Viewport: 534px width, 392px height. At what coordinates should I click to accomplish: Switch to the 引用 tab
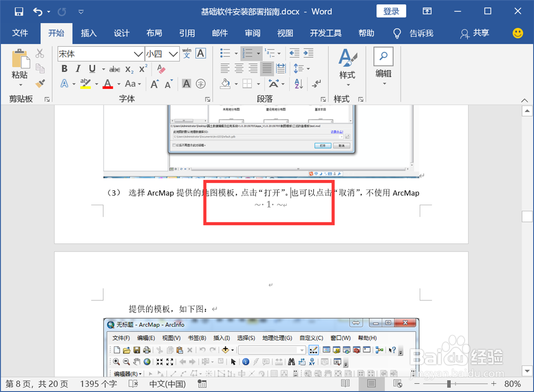point(187,33)
